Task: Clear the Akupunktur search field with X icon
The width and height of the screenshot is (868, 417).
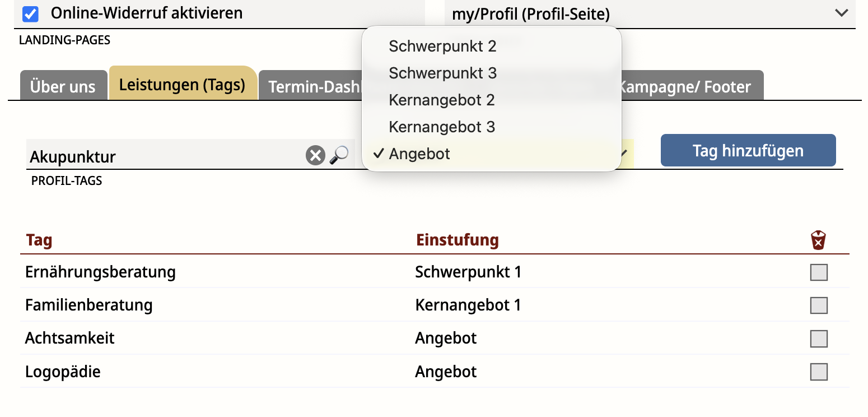Action: click(315, 155)
